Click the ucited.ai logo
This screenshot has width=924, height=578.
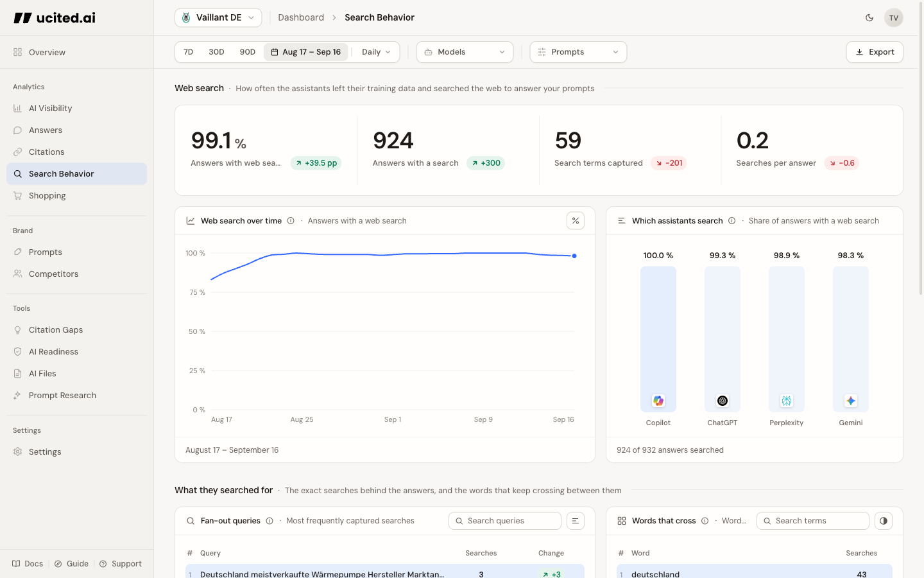(55, 18)
